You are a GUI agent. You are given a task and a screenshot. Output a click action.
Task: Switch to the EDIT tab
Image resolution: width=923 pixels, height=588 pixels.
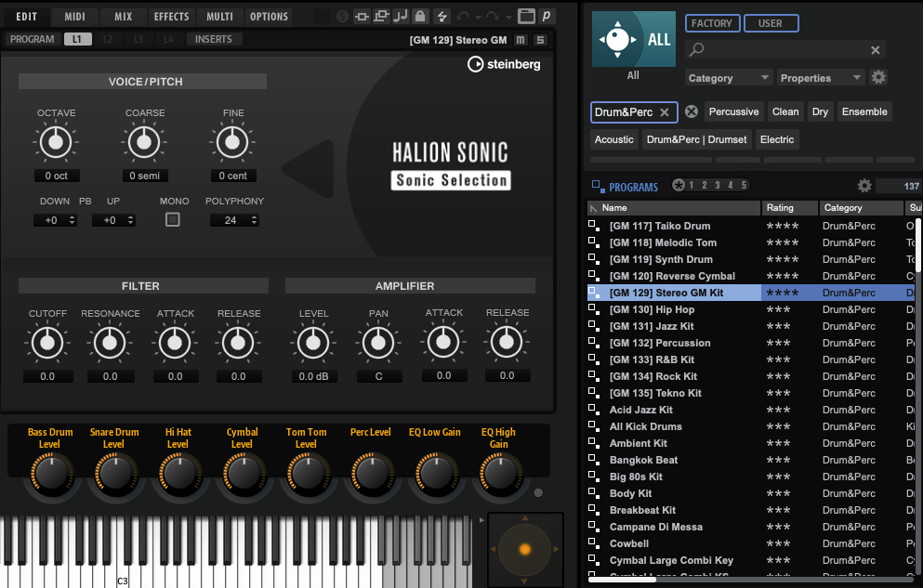pos(26,17)
